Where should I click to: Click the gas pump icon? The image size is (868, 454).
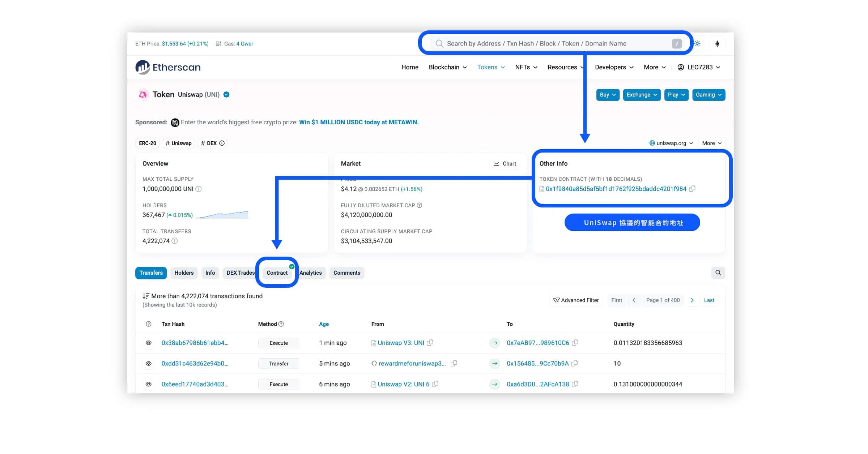tap(218, 44)
